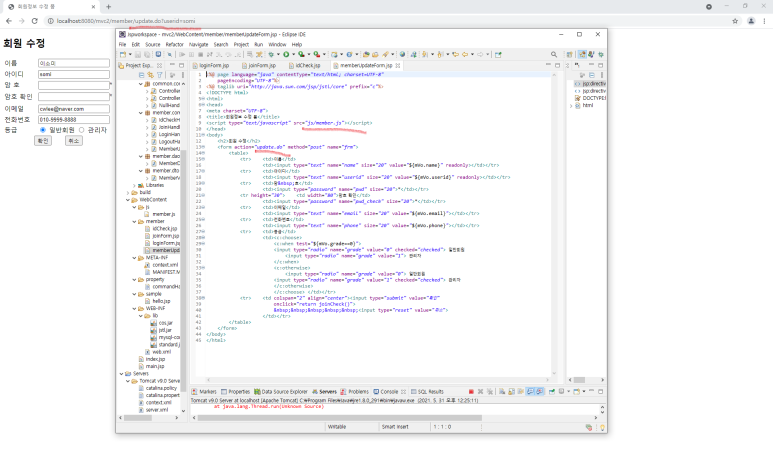The height and width of the screenshot is (451, 773).
Task: Click the Clear Console icon in console toolbar
Action: 502,391
